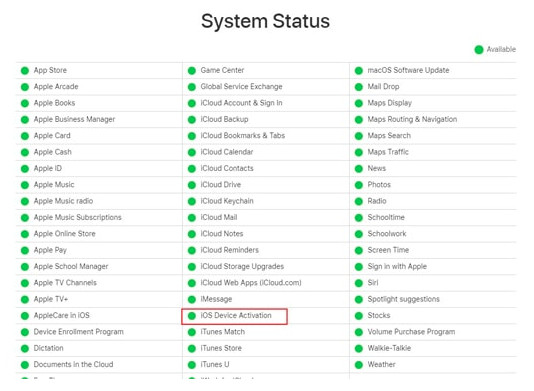Click the status dot beside iOS Device Activation
This screenshot has height=391, width=534.
click(192, 316)
